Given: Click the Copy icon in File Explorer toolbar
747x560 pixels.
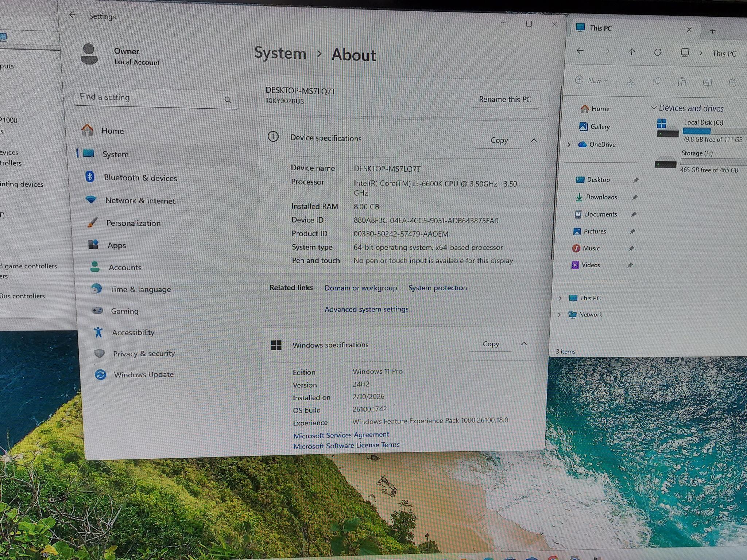Looking at the screenshot, I should click(656, 81).
